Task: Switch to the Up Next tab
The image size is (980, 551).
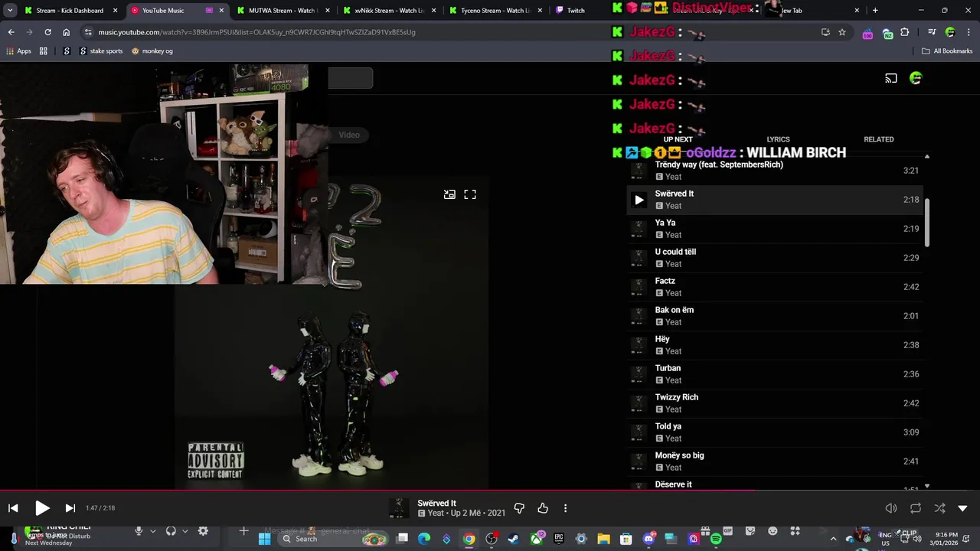Action: point(678,139)
